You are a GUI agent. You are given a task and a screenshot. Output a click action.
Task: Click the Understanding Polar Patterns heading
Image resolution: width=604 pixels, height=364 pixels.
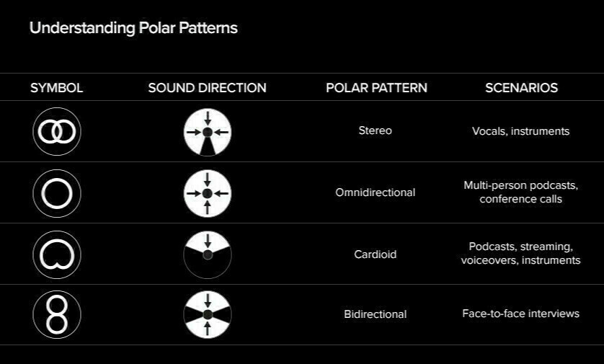(133, 28)
